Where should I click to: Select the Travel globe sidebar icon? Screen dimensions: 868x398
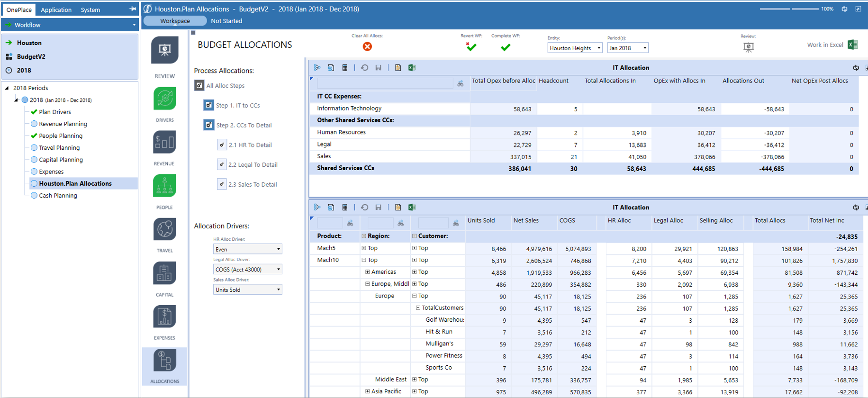tap(164, 230)
